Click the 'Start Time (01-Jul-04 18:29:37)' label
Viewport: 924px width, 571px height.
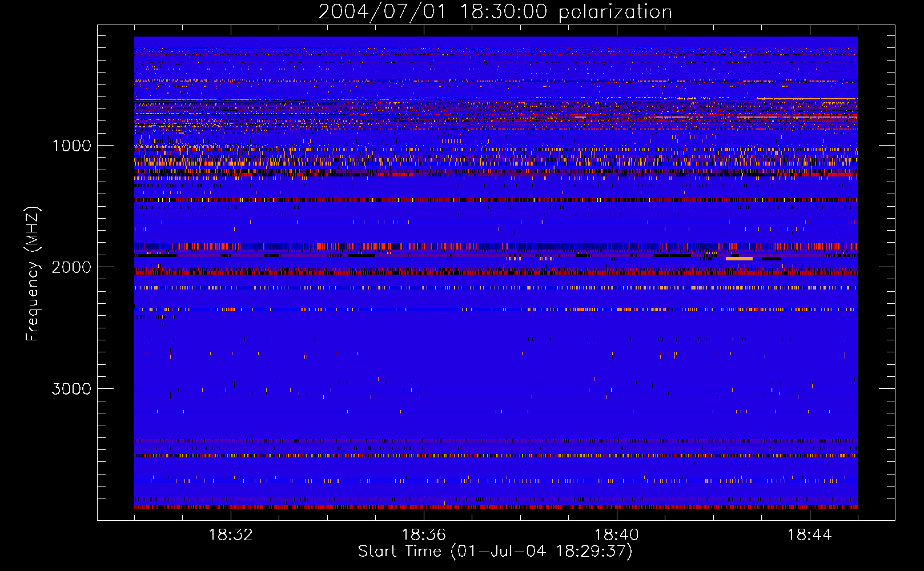tap(495, 552)
